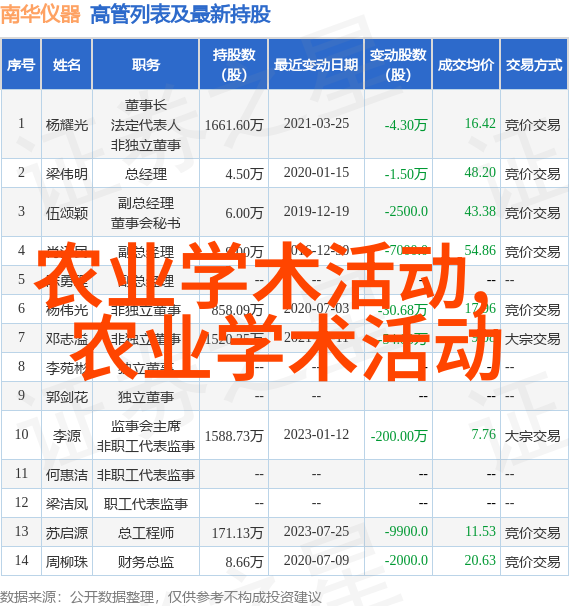Click the date 2023-01-12
The width and height of the screenshot is (569, 606).
click(316, 435)
